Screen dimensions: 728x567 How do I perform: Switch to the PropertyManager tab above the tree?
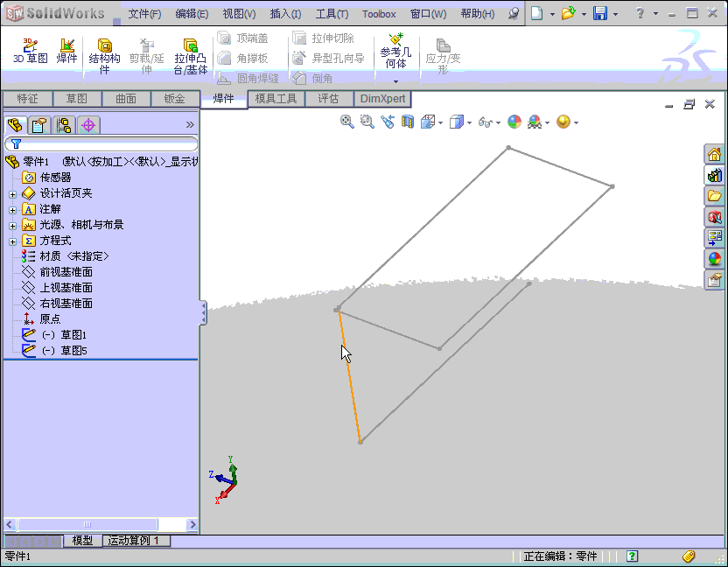[x=37, y=125]
